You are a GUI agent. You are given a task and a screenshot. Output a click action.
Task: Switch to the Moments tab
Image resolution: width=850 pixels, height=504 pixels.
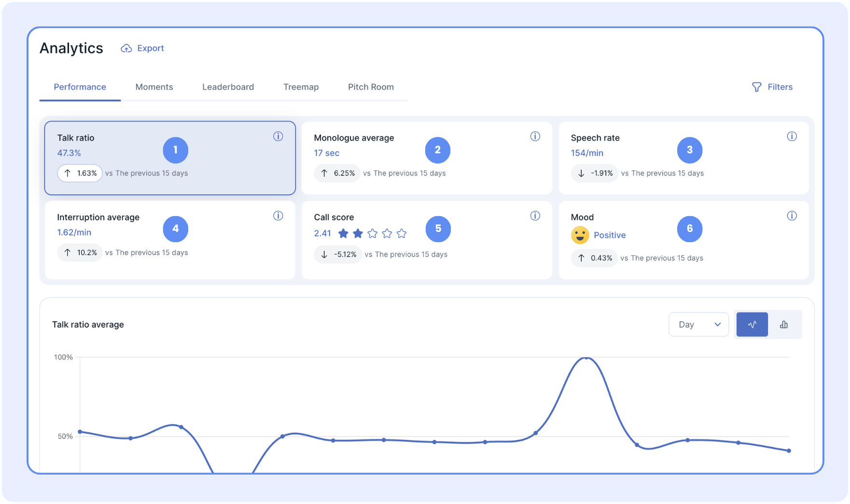click(x=154, y=87)
